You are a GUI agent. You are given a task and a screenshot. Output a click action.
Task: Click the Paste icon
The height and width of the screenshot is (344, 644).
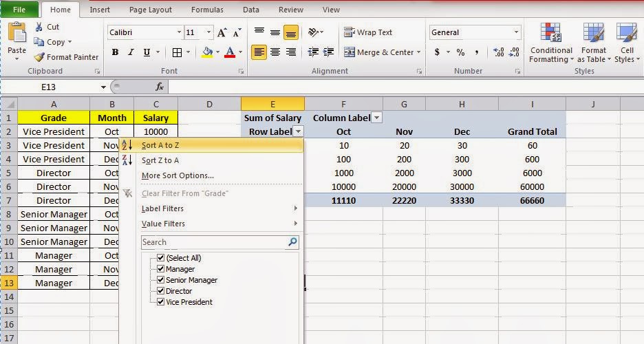click(17, 33)
